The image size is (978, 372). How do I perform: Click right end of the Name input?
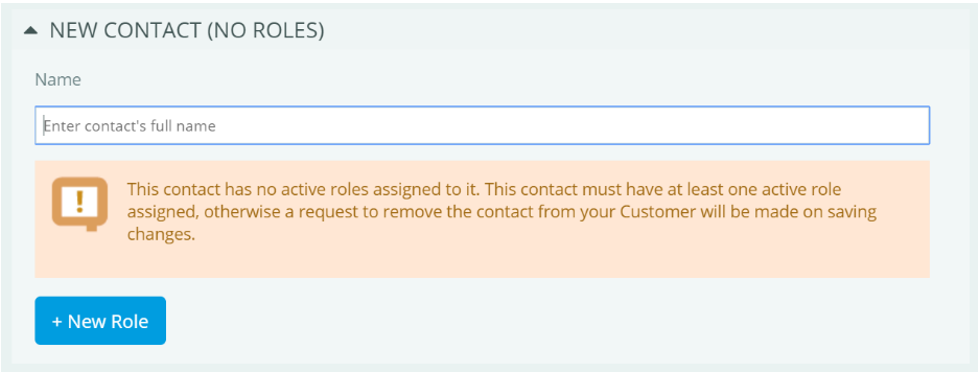[x=911, y=125]
